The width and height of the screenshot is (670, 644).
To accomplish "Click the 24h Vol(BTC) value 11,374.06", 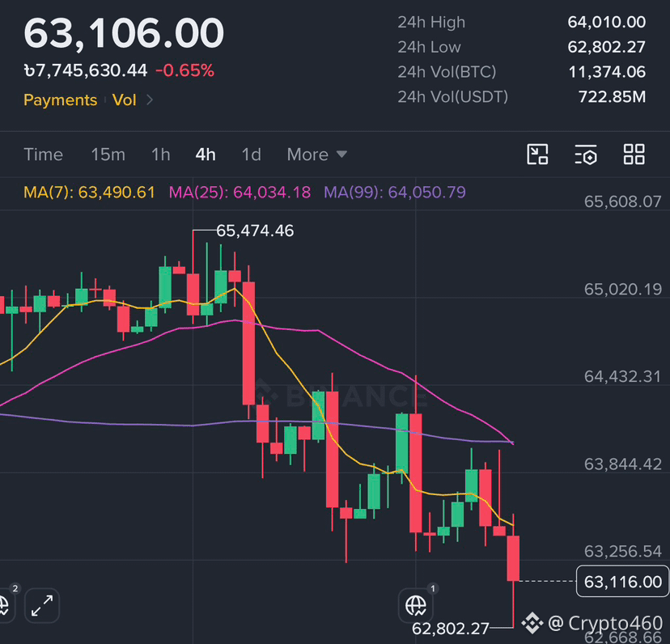I will click(607, 72).
